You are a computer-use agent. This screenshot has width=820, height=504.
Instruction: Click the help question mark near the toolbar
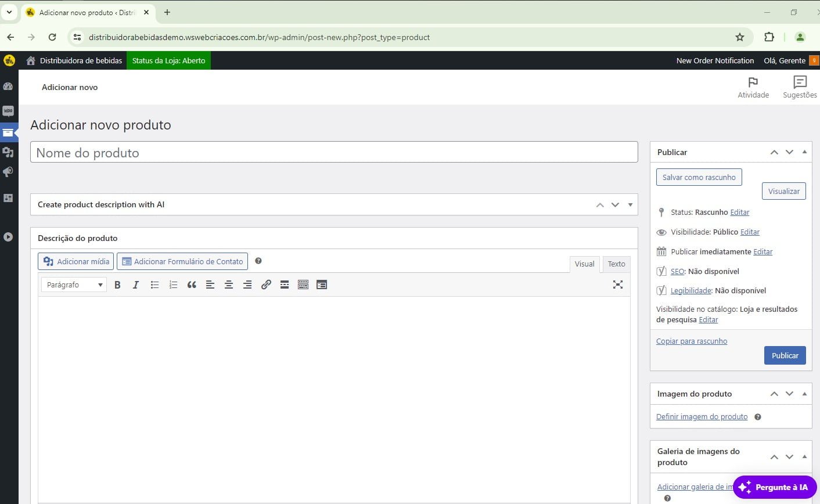(x=258, y=261)
